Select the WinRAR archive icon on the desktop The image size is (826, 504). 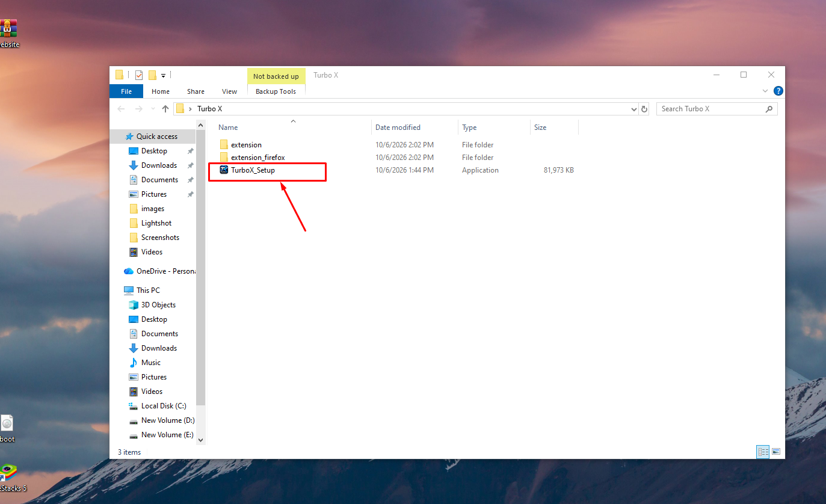(8, 34)
